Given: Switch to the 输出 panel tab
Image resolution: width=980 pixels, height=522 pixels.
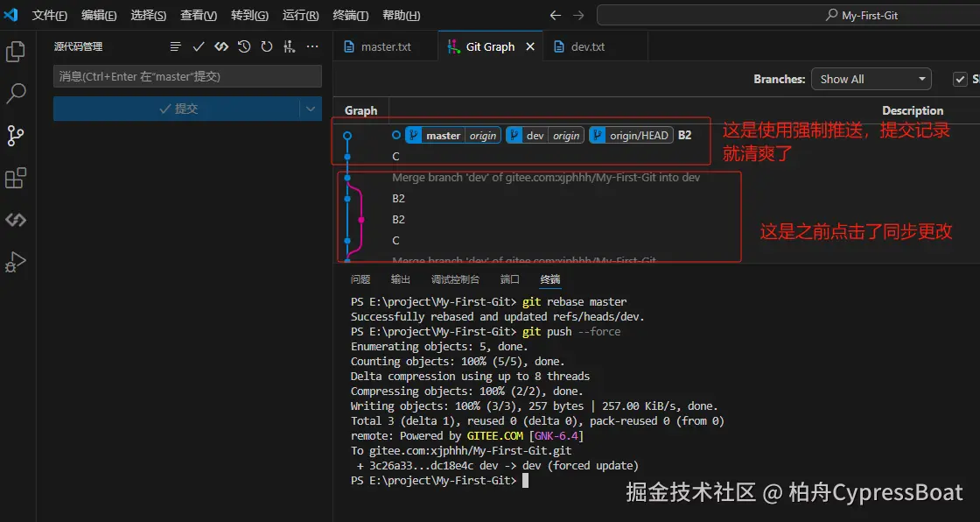Looking at the screenshot, I should coord(401,279).
